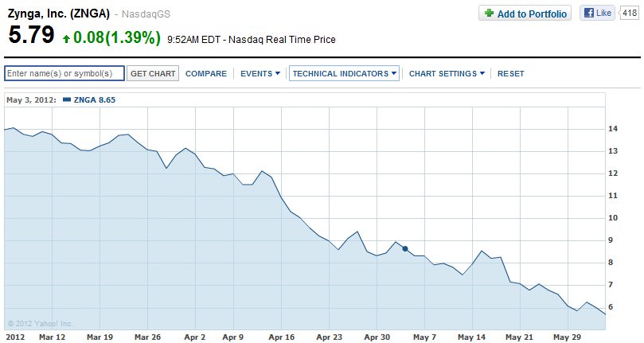The height and width of the screenshot is (343, 644).
Task: Click the May 3 data point marker on chart
Action: pyautogui.click(x=405, y=248)
